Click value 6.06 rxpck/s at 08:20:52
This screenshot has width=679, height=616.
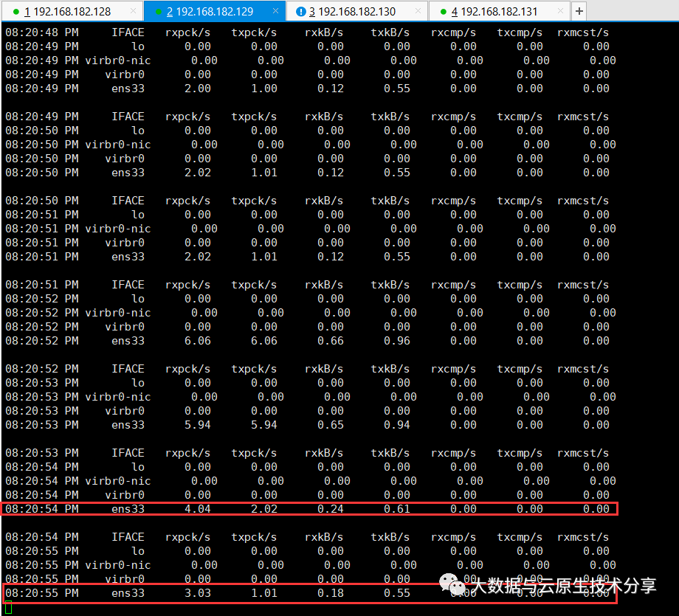click(198, 341)
